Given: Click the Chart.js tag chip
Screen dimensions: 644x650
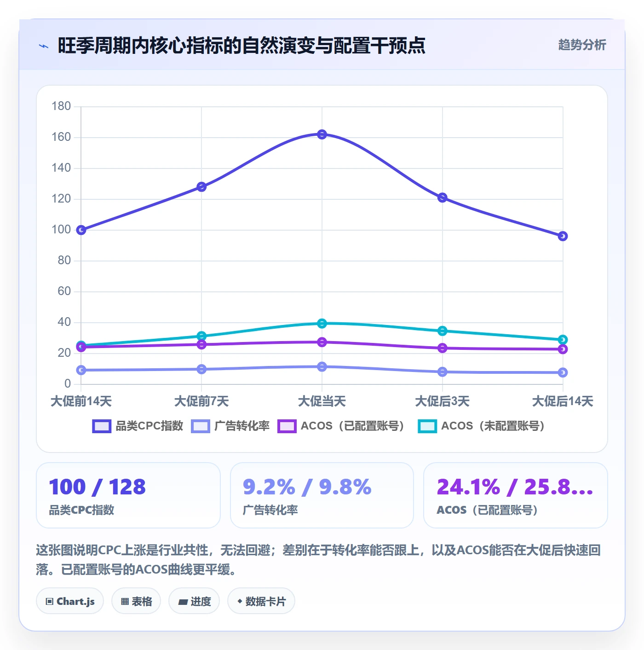Looking at the screenshot, I should pyautogui.click(x=70, y=601).
